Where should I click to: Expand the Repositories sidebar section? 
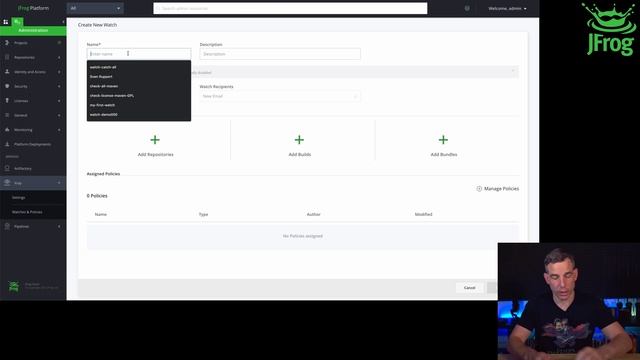coord(59,58)
